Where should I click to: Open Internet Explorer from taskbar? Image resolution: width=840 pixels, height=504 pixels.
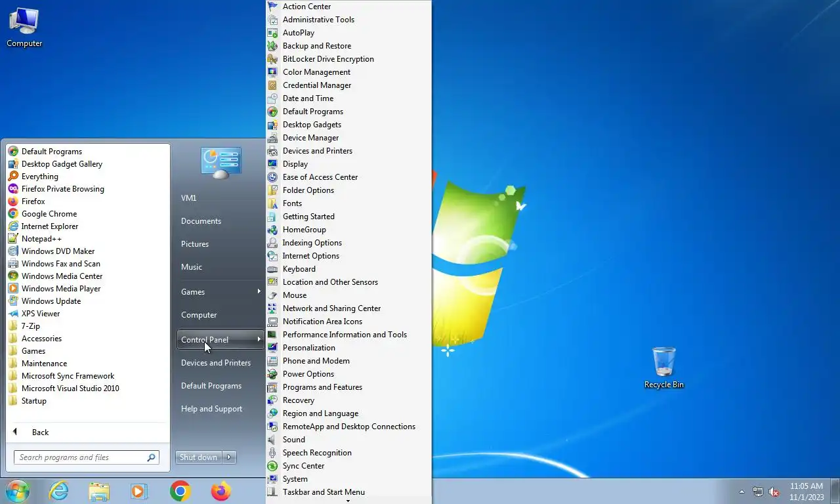point(59,491)
